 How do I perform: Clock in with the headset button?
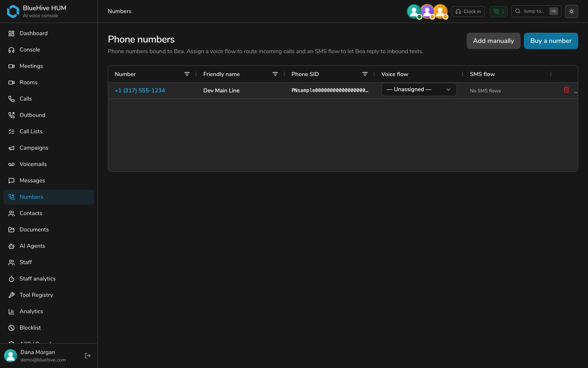point(468,11)
